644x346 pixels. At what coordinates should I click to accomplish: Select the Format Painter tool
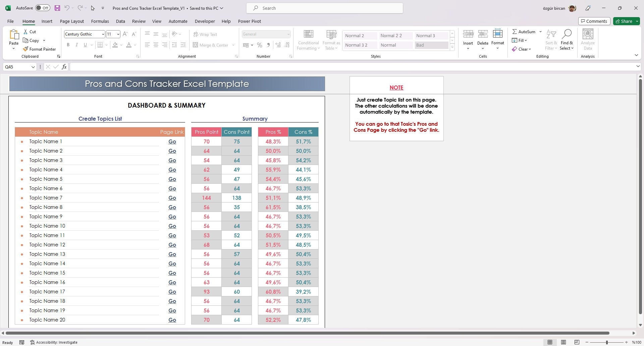[39, 49]
